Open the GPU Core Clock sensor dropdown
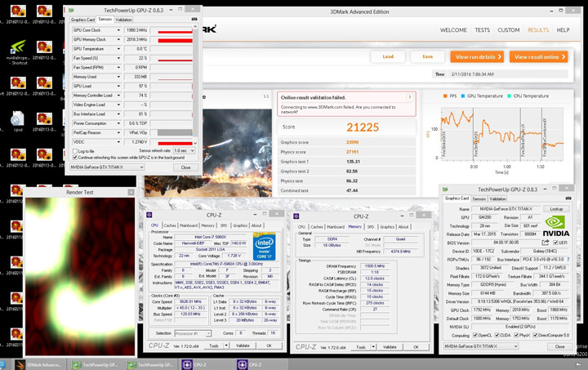The width and height of the screenshot is (588, 370). click(x=118, y=30)
